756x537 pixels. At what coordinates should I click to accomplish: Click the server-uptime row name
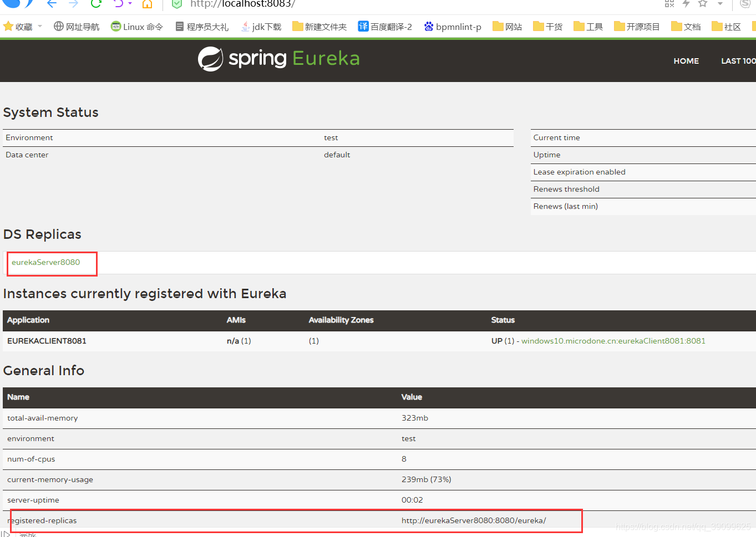click(x=33, y=500)
